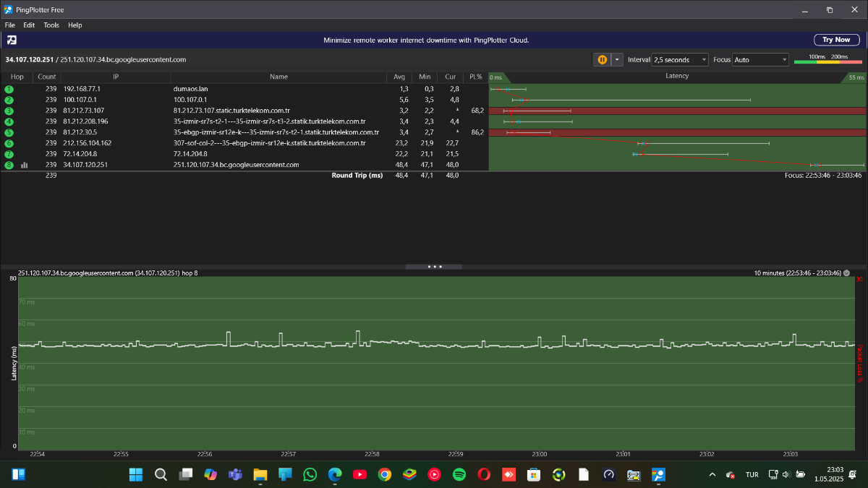Screen dimensions: 868x488
Task: Click the 86,2 packet loss value
Action: (x=477, y=132)
